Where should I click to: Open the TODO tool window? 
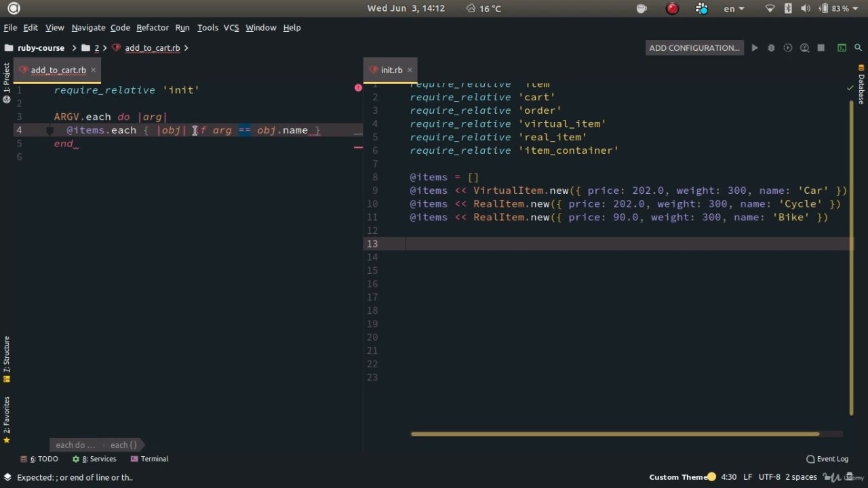click(39, 459)
